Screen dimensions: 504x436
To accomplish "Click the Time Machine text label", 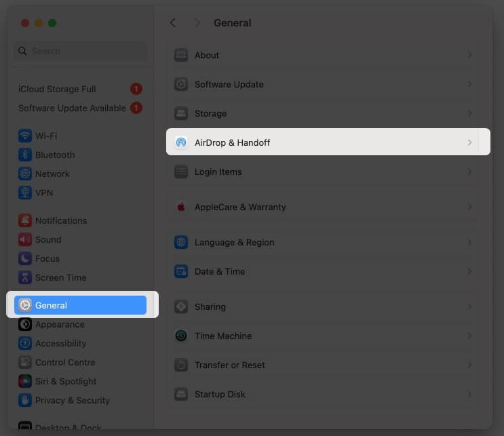I will pyautogui.click(x=223, y=336).
